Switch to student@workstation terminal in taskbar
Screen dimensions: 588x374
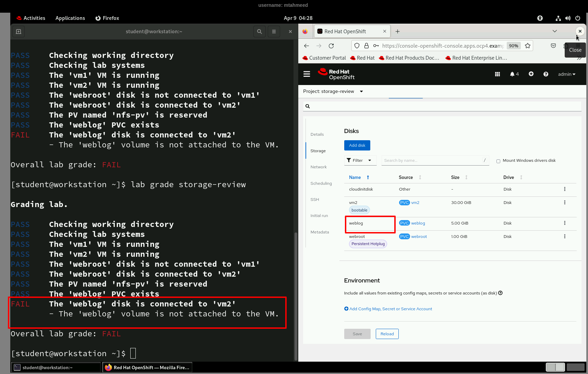point(56,367)
